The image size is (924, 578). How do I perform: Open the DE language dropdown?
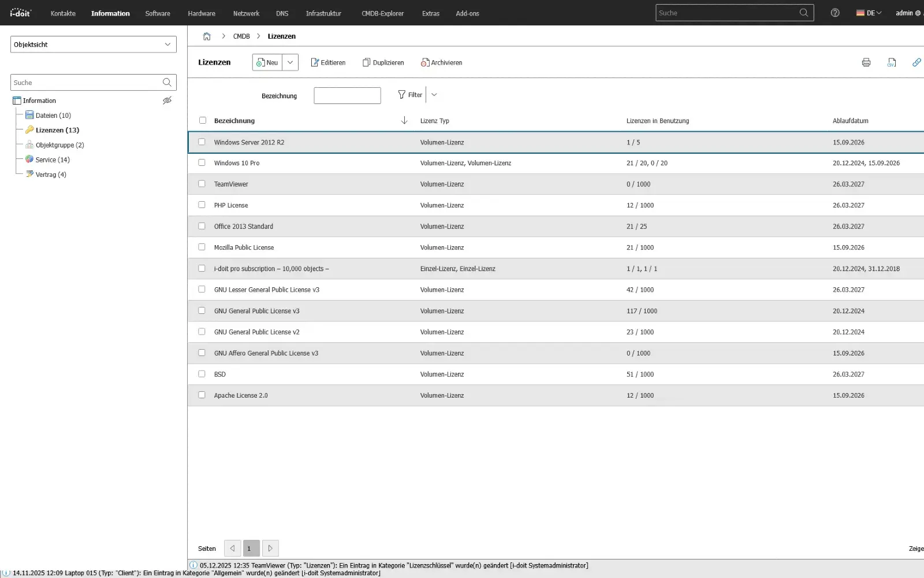click(x=869, y=13)
